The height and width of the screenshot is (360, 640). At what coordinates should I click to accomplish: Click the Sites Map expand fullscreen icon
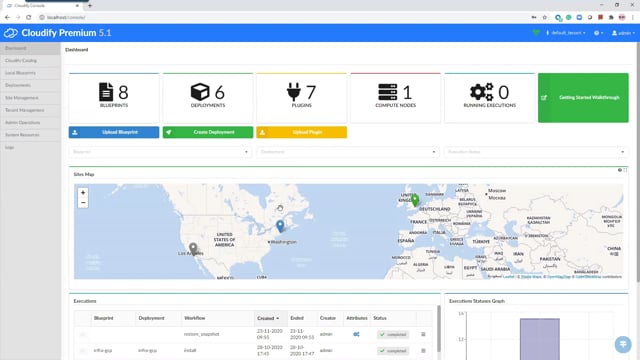tap(625, 170)
